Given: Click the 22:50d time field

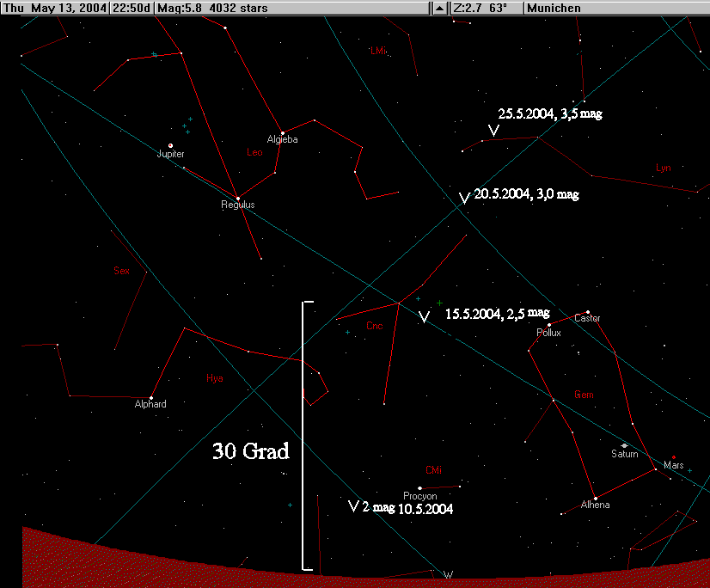Looking at the screenshot, I should (132, 8).
